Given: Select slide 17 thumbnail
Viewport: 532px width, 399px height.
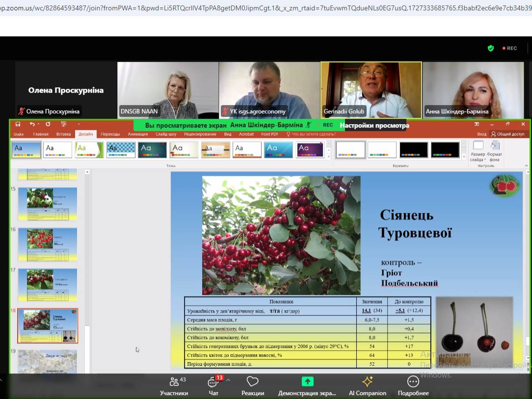Looking at the screenshot, I should pos(48,285).
